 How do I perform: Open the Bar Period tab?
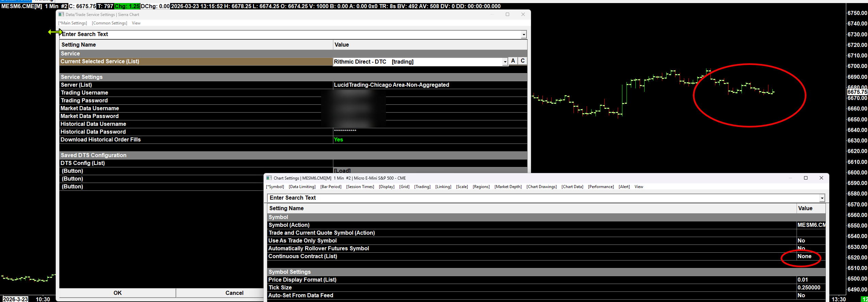pyautogui.click(x=331, y=187)
